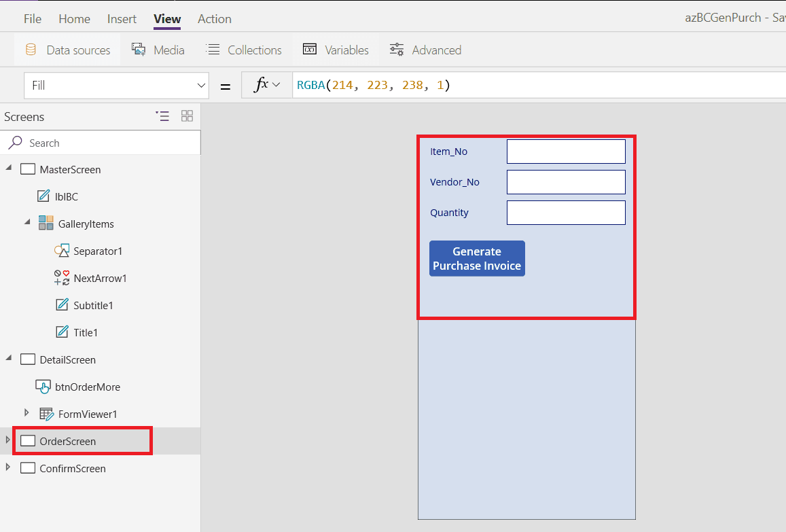
Task: Click the Generate Purchase Invoice button
Action: click(x=477, y=258)
